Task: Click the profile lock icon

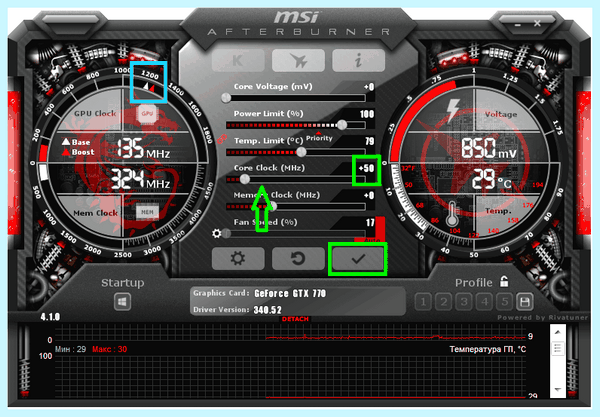Action: point(504,282)
